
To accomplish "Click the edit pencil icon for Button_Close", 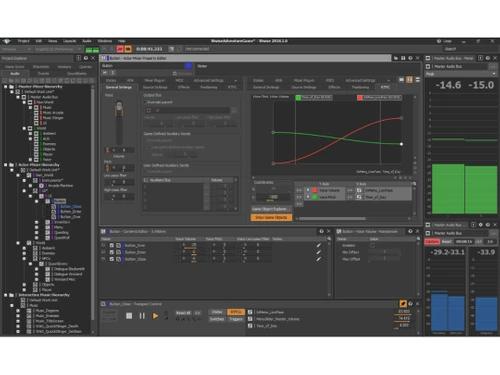I will click(319, 259).
